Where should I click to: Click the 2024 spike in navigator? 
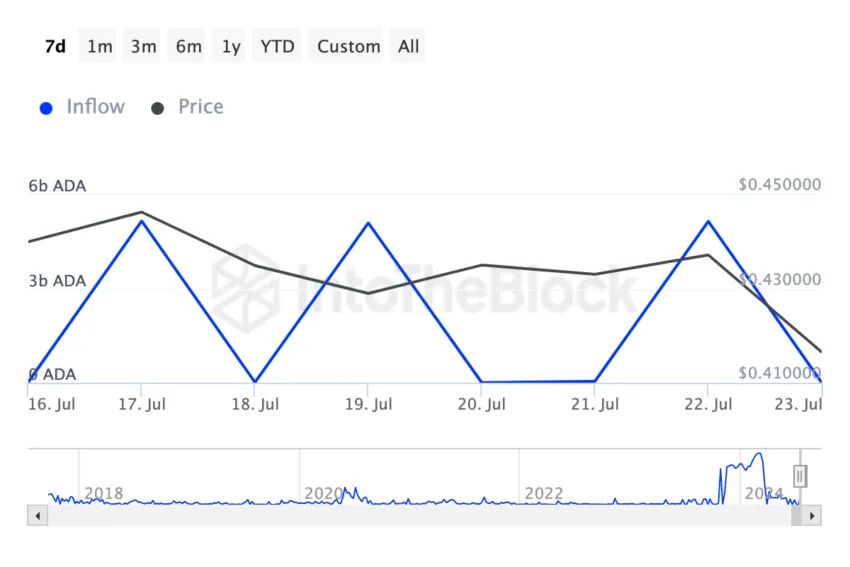click(x=759, y=454)
